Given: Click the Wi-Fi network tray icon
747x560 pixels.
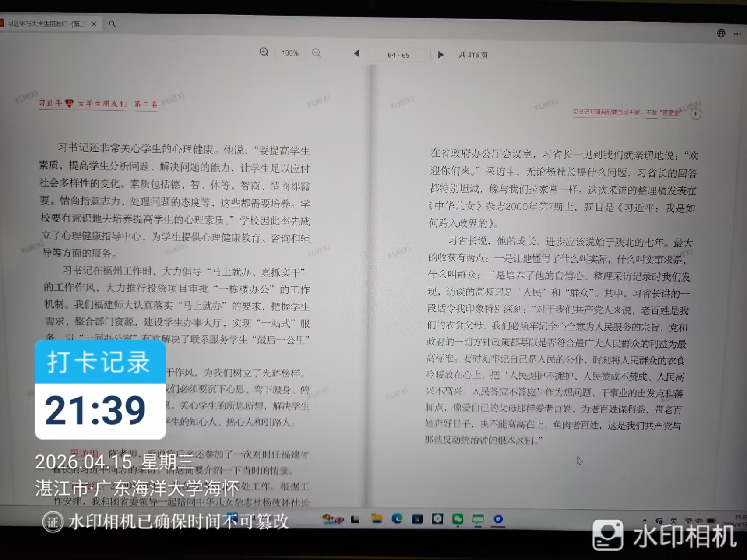Looking at the screenshot, I should coord(689,521).
